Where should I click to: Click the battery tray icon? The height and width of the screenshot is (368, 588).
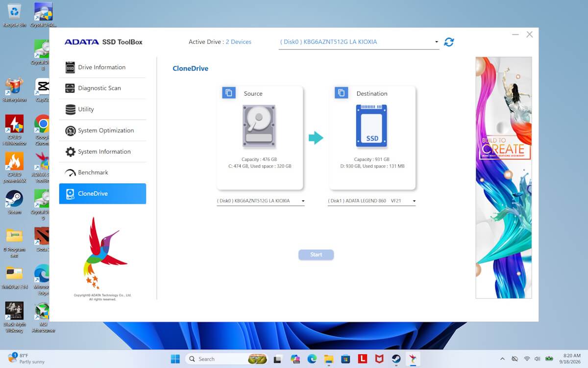(549, 359)
